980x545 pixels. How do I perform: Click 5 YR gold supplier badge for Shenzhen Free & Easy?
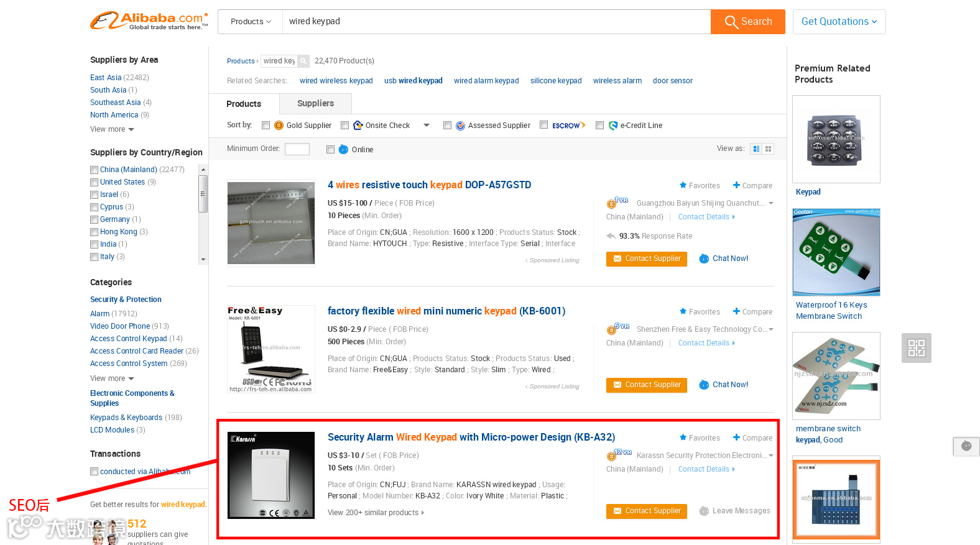click(618, 329)
